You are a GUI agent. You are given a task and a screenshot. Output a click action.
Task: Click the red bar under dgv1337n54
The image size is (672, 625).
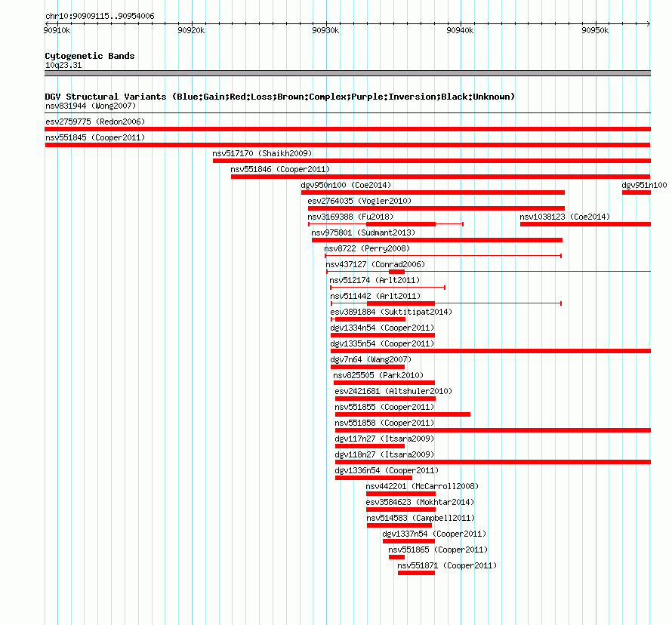point(408,541)
